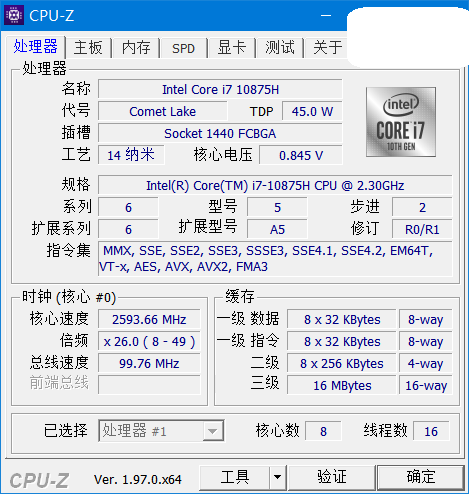This screenshot has height=494, width=469.
Task: Select the 处理器 tab
Action: pyautogui.click(x=35, y=46)
